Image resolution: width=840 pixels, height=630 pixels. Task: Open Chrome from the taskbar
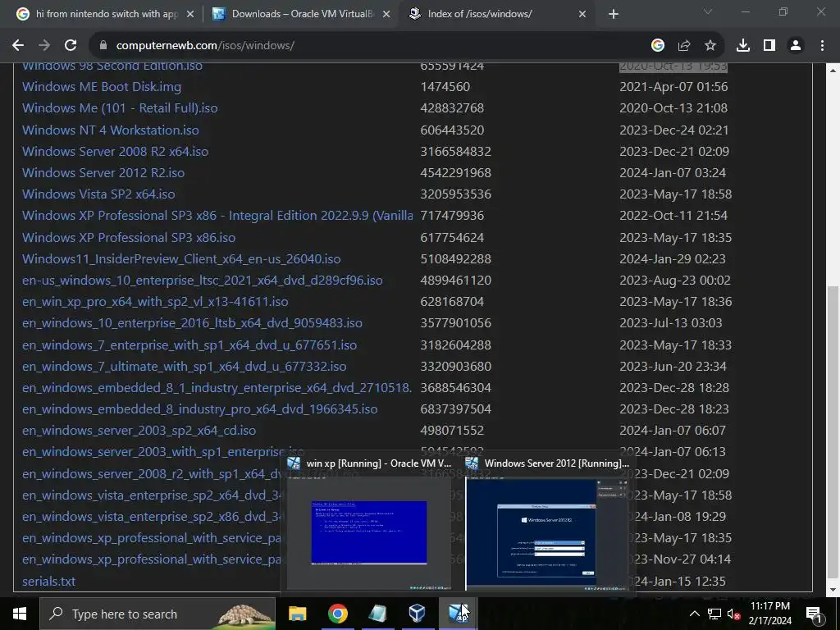(x=337, y=614)
